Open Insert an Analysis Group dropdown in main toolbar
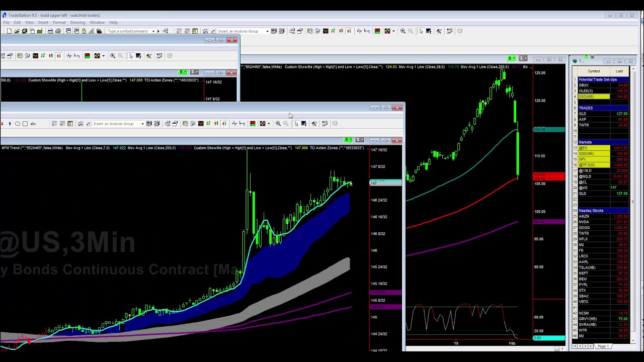 [267, 31]
